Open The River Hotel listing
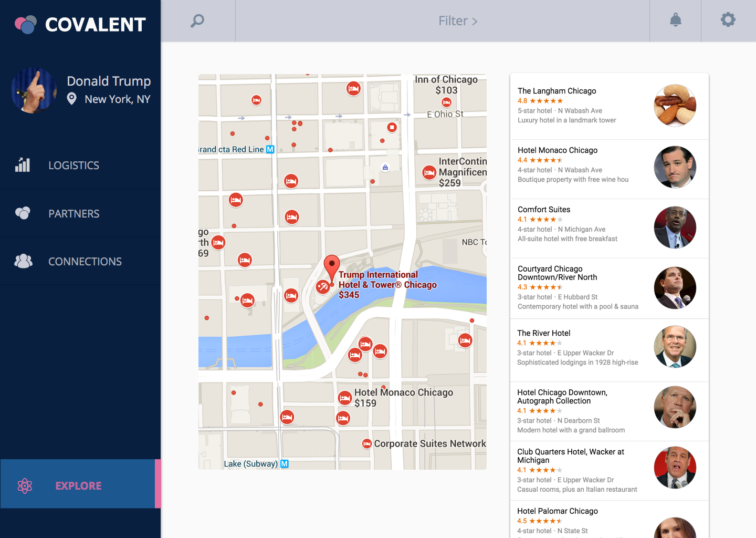The height and width of the screenshot is (538, 756). click(610, 350)
